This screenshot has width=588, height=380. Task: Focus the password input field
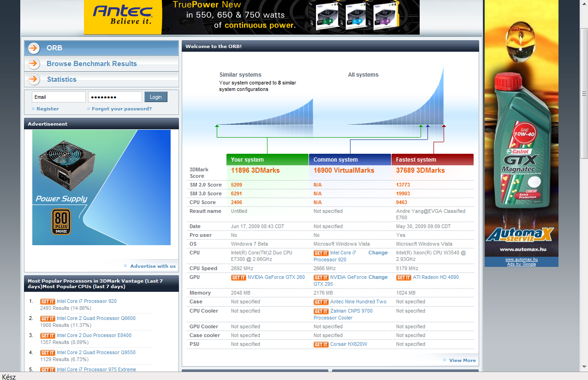pos(115,97)
